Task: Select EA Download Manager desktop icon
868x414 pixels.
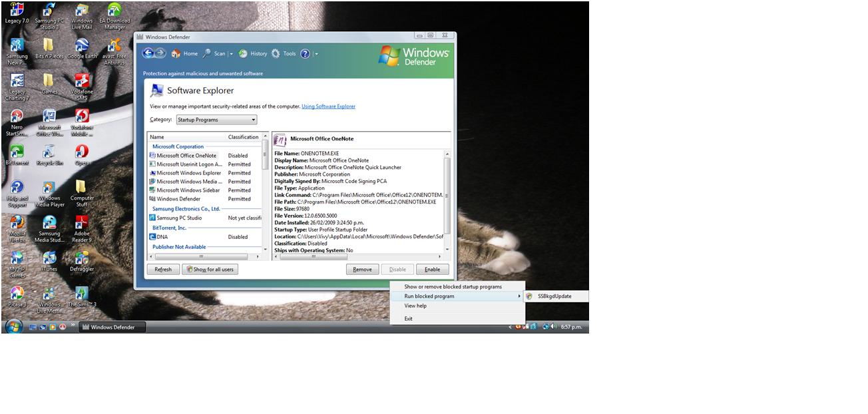Action: 114,17
